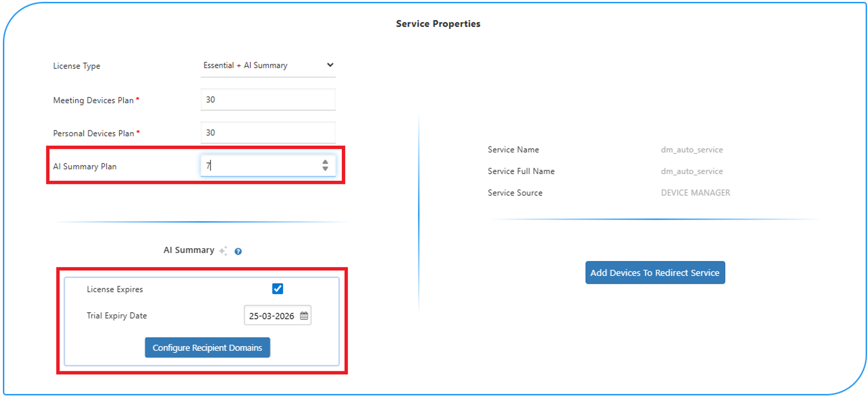Uncheck the License Expires checkbox
The image size is (868, 396).
[277, 289]
